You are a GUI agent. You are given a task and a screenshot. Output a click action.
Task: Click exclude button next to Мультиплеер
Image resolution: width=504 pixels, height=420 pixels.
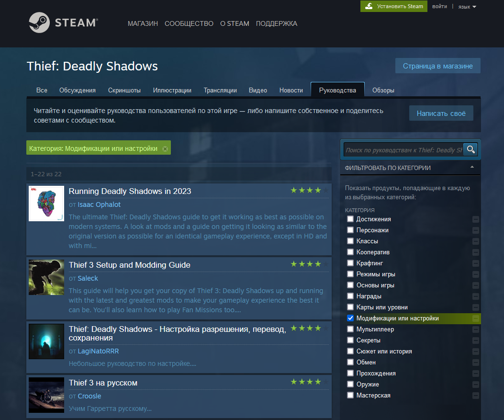[x=476, y=329]
